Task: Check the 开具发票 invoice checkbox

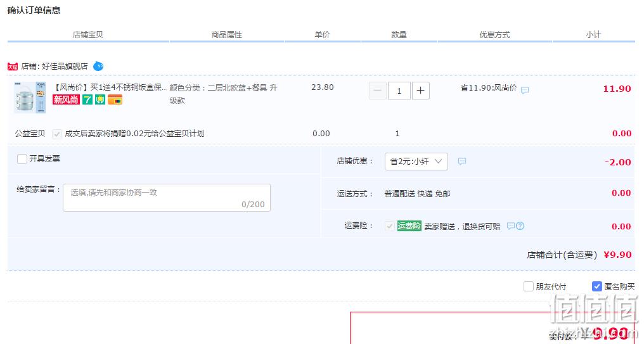Action: 22,159
